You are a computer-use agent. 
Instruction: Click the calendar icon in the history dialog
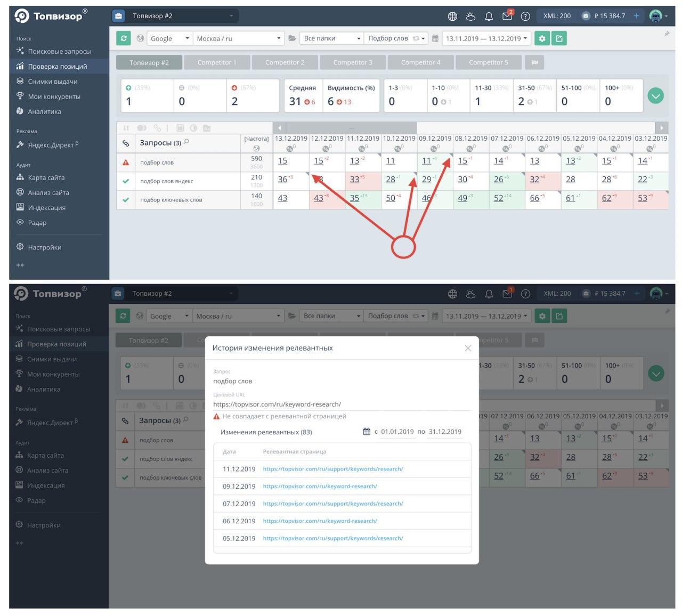point(367,432)
